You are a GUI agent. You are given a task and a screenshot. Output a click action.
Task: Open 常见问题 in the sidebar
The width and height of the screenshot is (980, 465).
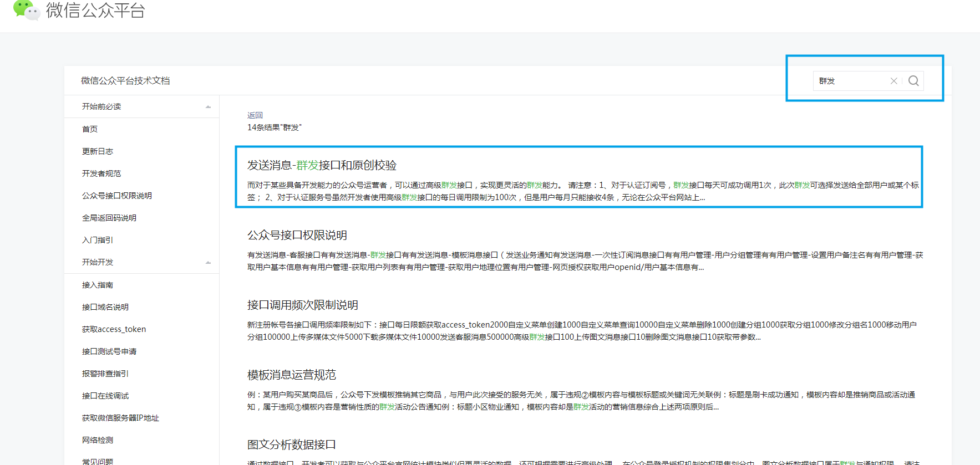(x=98, y=461)
